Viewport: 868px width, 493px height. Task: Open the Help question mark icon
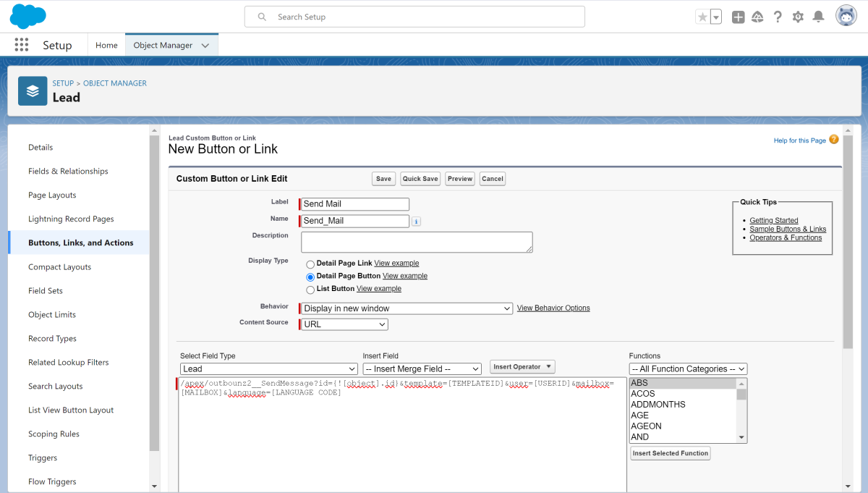778,17
